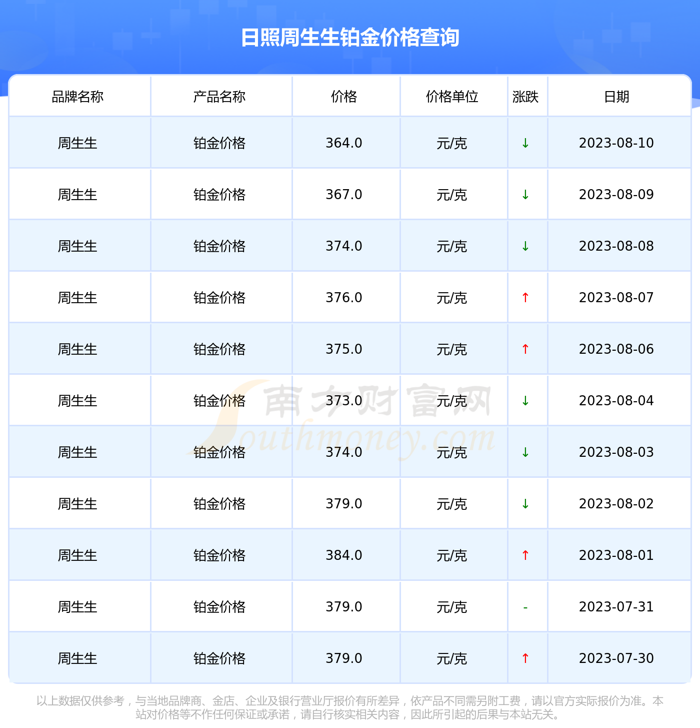Click the up arrow in the 2023-08-01 row

525,555
